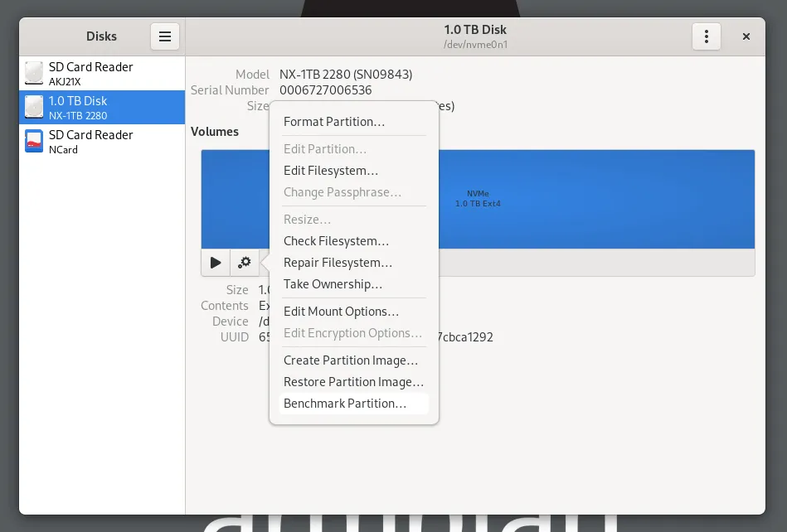
Task: Choose Edit Filesystem… menu entry
Action: [x=331, y=171]
